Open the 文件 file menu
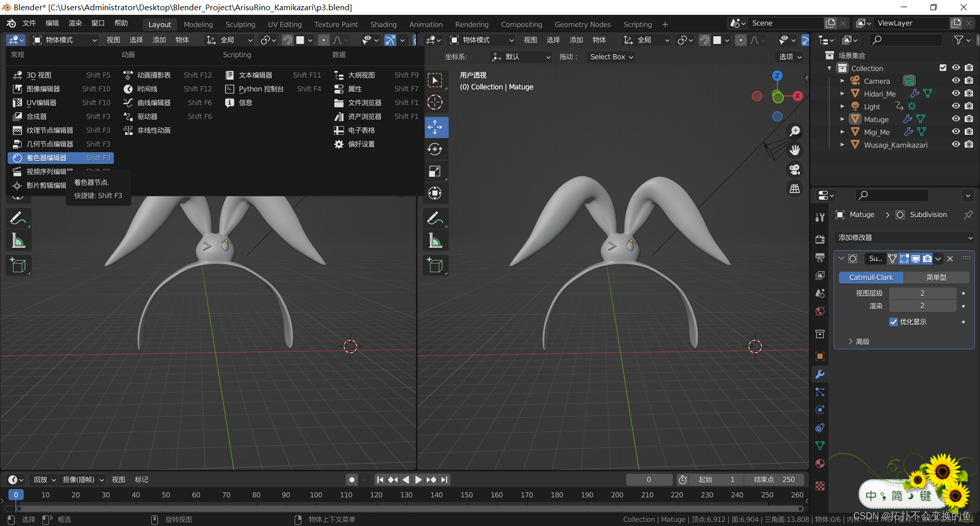The height and width of the screenshot is (526, 980). (x=29, y=23)
